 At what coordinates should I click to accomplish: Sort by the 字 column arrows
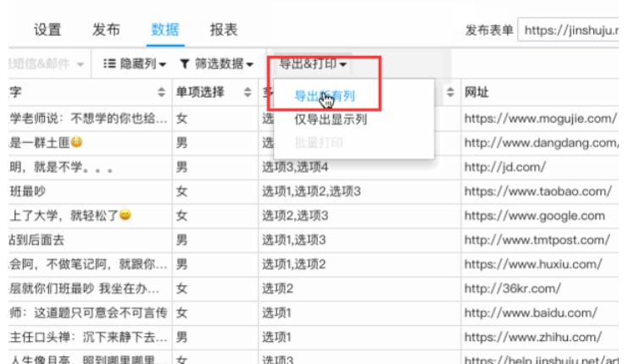pyautogui.click(x=161, y=92)
